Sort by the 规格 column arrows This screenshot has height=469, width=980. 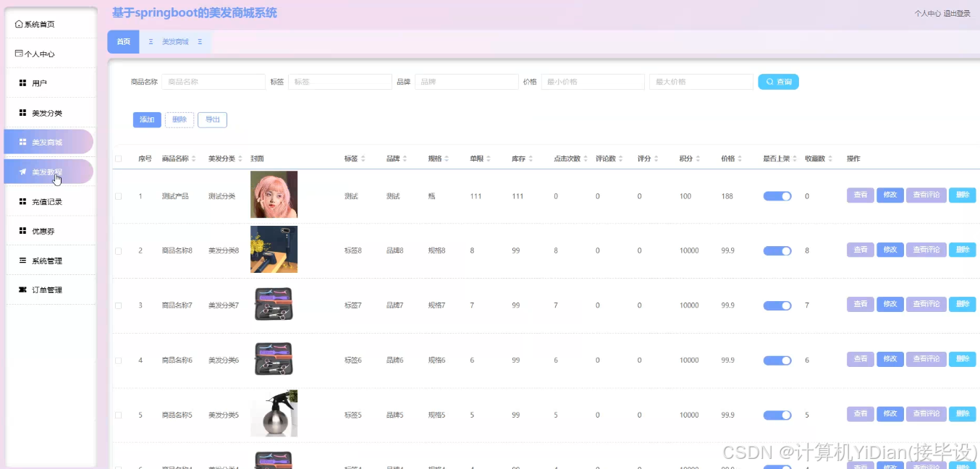(x=447, y=159)
